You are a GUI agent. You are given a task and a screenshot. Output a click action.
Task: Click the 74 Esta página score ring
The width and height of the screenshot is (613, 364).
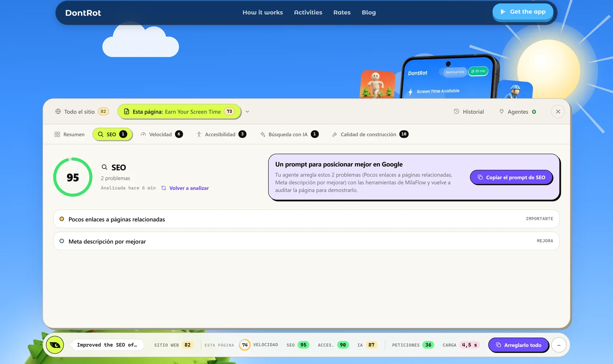pyautogui.click(x=245, y=345)
